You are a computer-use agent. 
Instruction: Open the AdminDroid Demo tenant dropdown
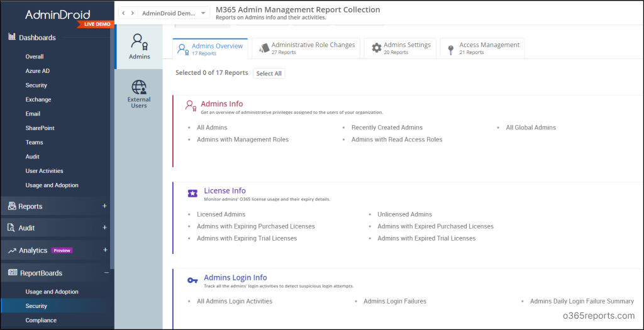(174, 13)
